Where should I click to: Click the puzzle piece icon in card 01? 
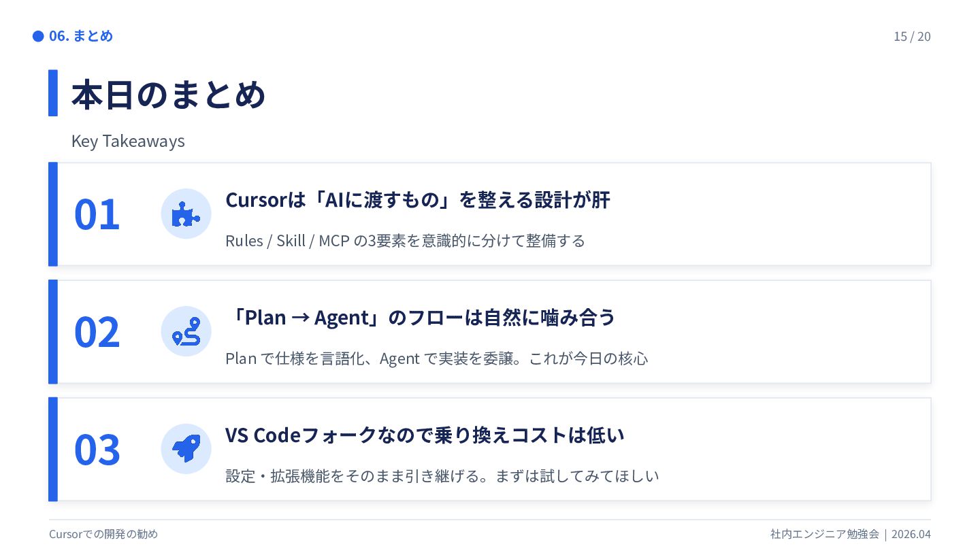[186, 214]
